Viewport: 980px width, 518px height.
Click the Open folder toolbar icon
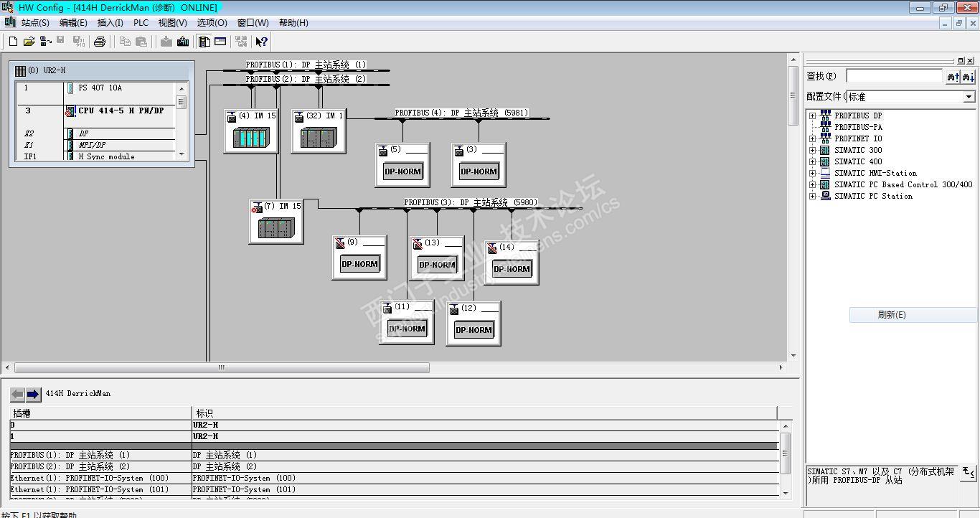(x=29, y=42)
